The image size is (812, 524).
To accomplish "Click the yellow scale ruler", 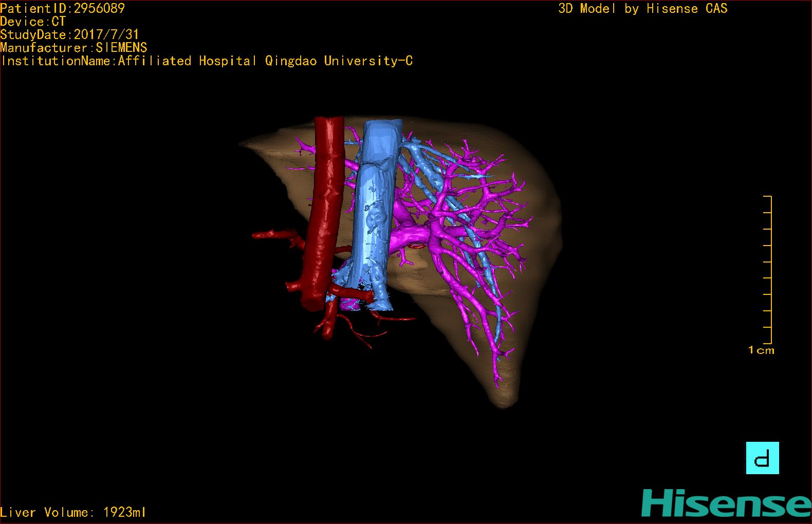I will [768, 270].
